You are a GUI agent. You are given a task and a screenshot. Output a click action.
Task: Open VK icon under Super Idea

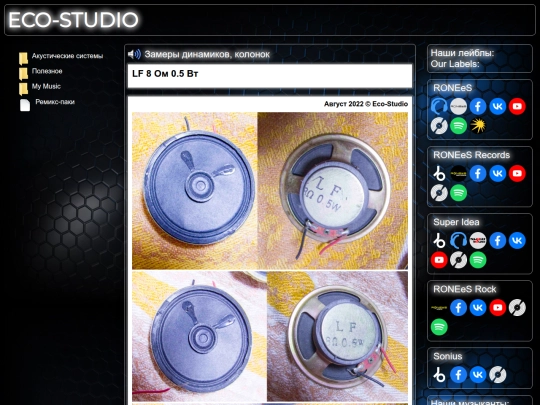tap(517, 241)
